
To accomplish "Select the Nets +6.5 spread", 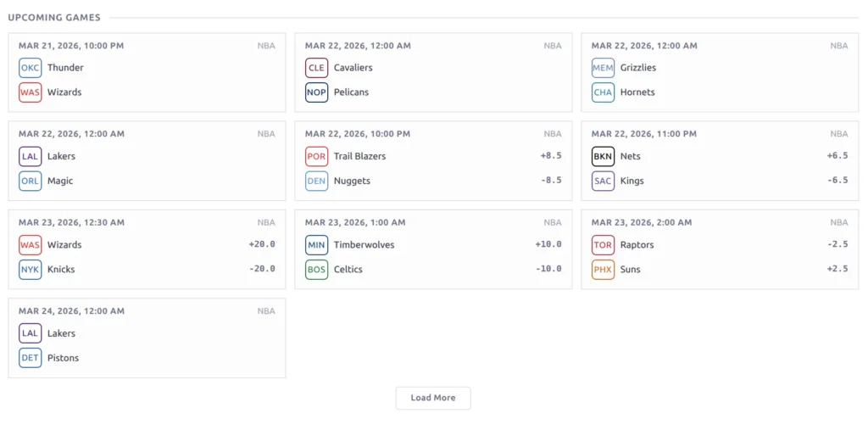I will click(x=837, y=156).
